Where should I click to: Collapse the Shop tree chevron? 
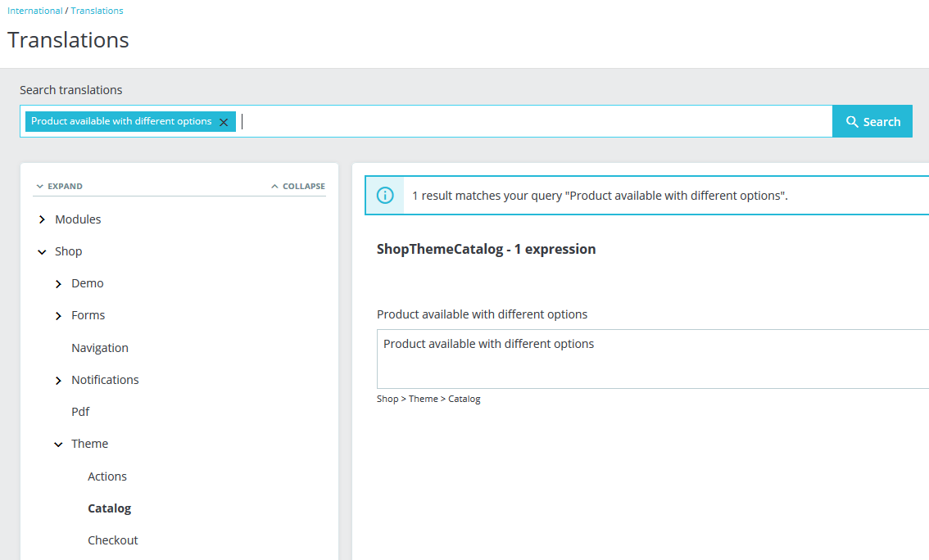[x=42, y=251]
